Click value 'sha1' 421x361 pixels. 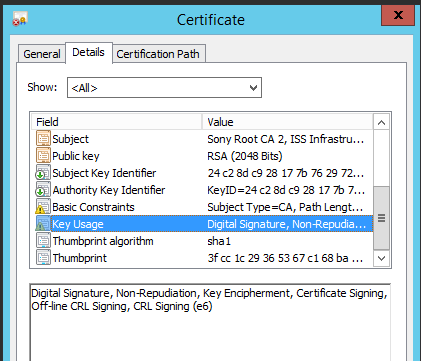pyautogui.click(x=219, y=241)
